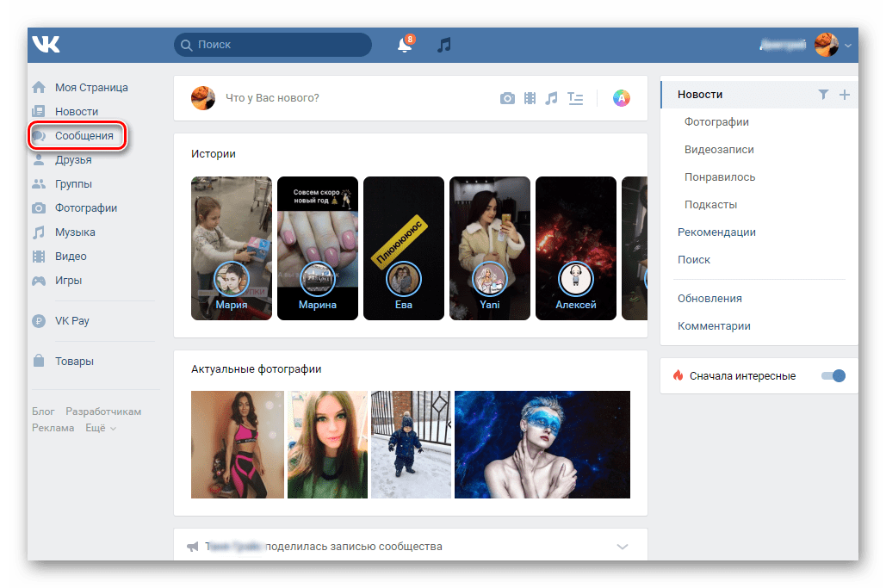Screen dimensions: 886x588
Task: Open the Разработчикам footer link
Action: tap(103, 412)
